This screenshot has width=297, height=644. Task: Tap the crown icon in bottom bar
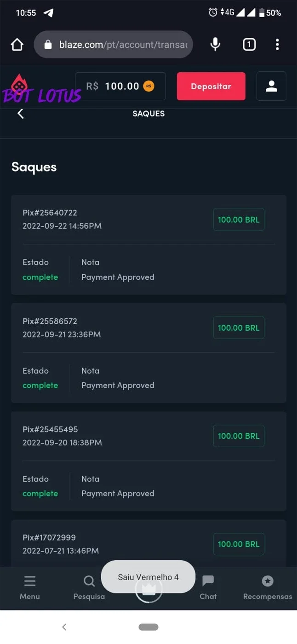coord(148,589)
